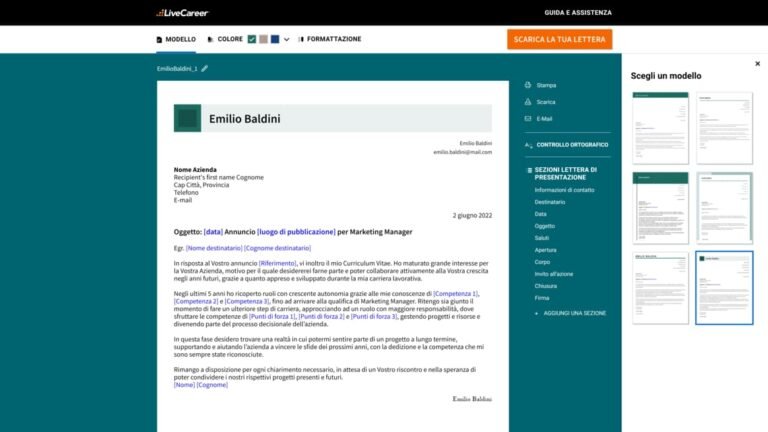
Task: Go to Data section
Action: [x=540, y=214]
